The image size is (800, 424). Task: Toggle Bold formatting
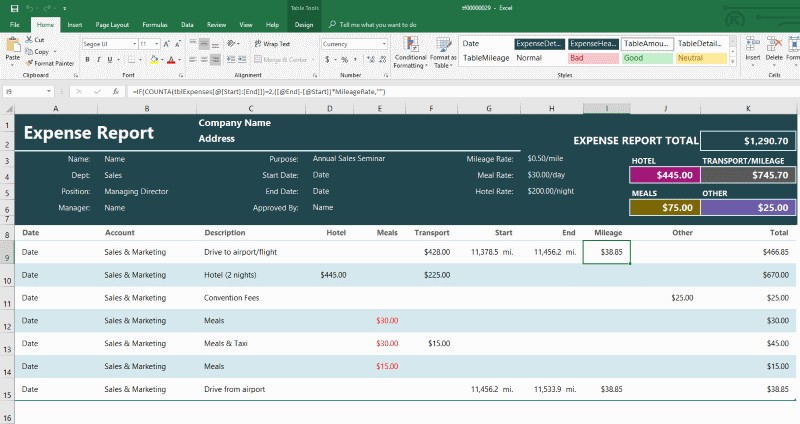(x=88, y=60)
